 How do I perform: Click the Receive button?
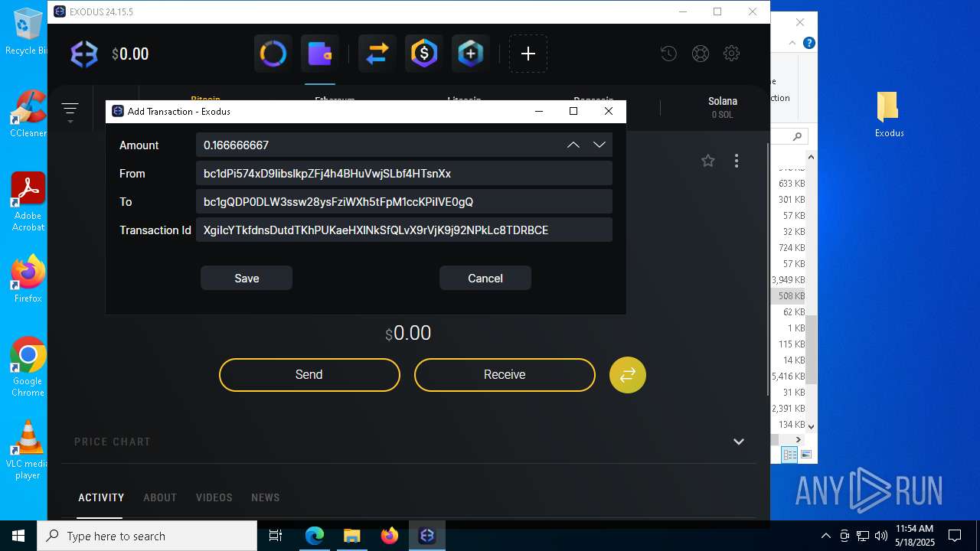[505, 375]
